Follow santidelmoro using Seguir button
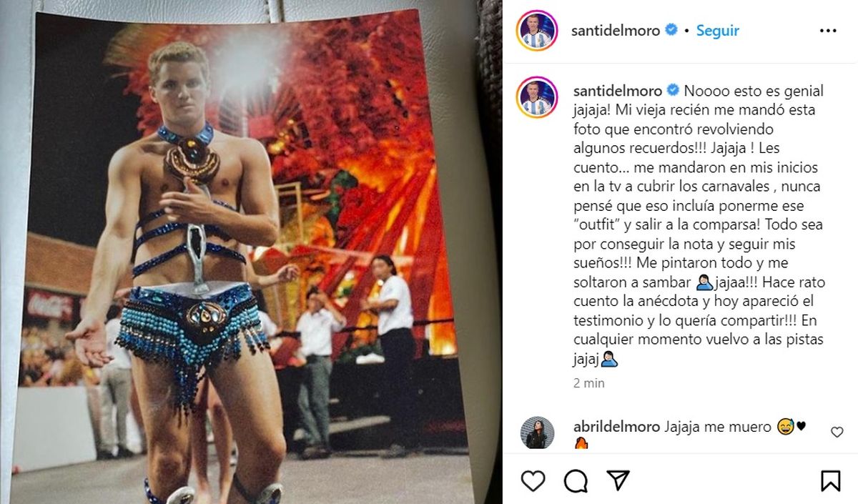 [x=717, y=31]
